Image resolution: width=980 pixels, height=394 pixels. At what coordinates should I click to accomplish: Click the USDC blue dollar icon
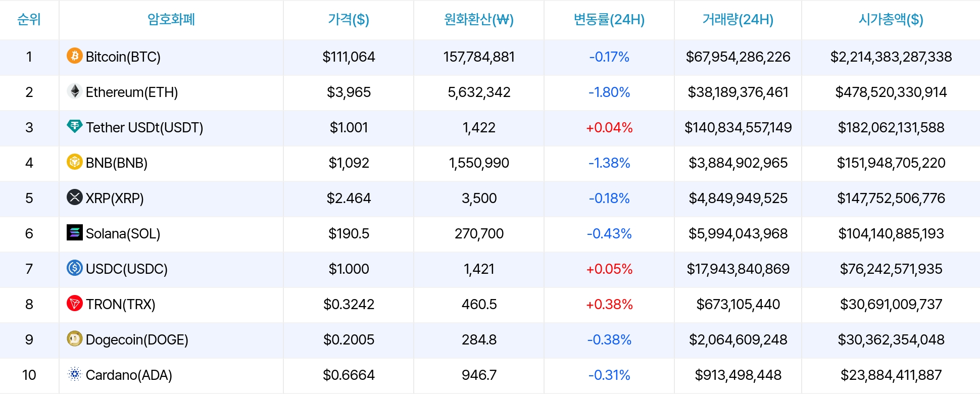pos(75,268)
